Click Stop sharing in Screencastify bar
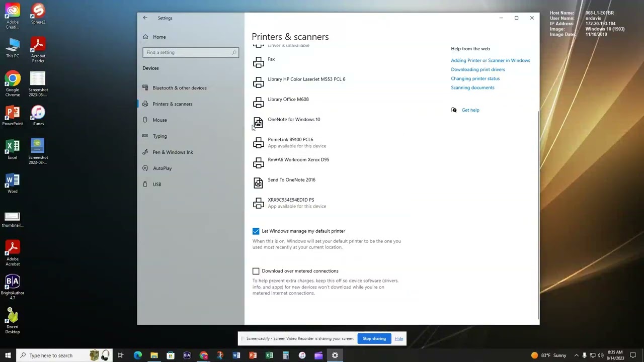This screenshot has width=644, height=362. coord(374,338)
